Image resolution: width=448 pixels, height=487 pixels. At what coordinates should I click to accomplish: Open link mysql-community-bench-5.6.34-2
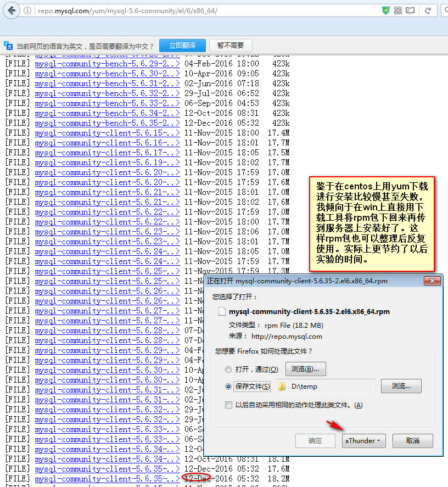coord(107,113)
